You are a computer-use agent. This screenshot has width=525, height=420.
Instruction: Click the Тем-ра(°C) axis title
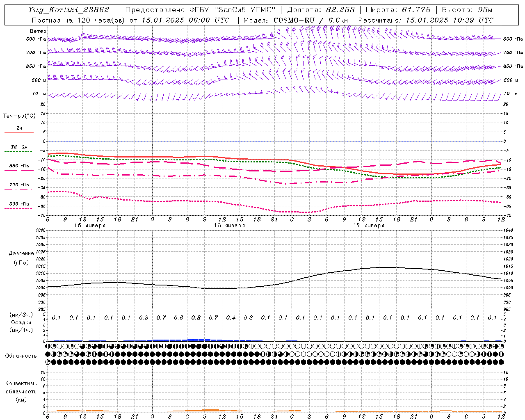point(19,116)
